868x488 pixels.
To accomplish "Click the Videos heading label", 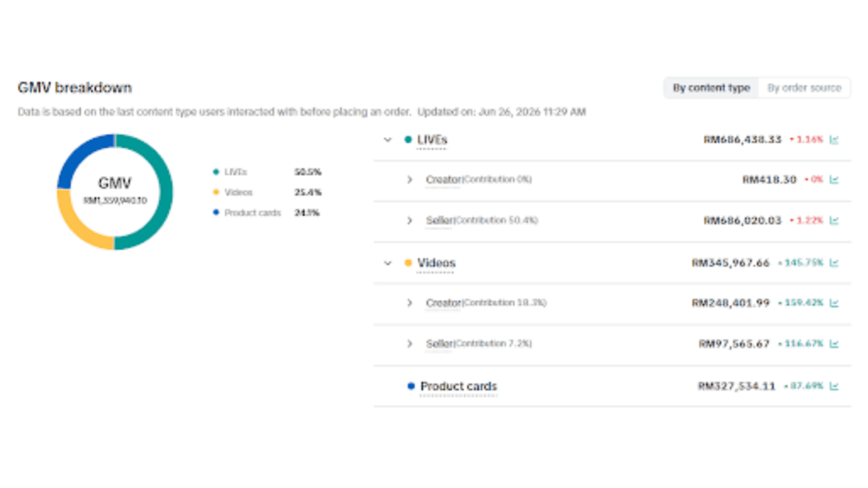I will point(436,263).
